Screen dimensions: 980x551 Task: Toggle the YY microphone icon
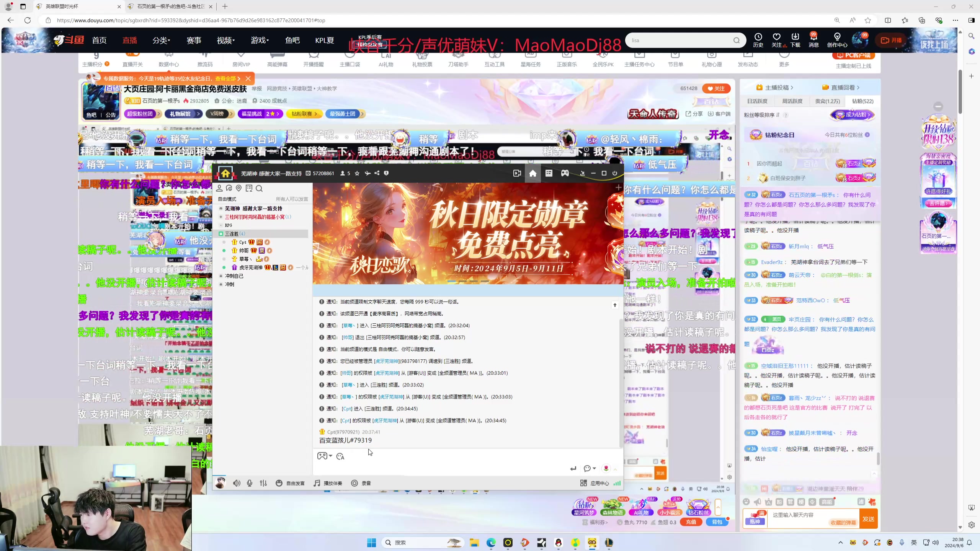tap(250, 483)
